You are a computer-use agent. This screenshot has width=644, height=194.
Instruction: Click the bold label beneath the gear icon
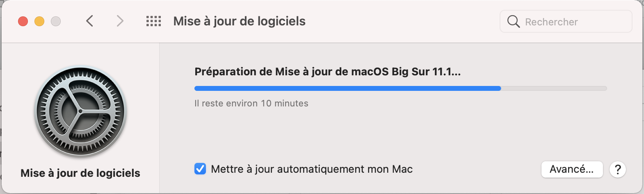coord(80,173)
